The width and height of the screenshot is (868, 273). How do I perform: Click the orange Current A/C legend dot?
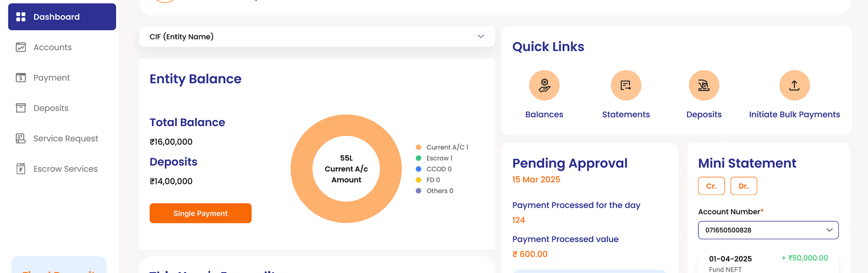pyautogui.click(x=418, y=147)
